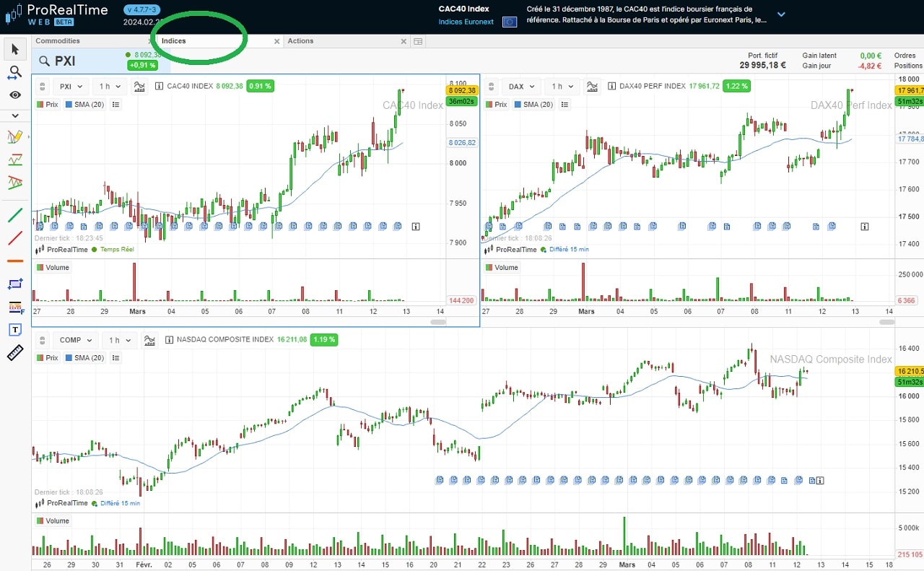Viewport: 924px width, 571px height.
Task: Switch to the Actions tab
Action: 300,41
